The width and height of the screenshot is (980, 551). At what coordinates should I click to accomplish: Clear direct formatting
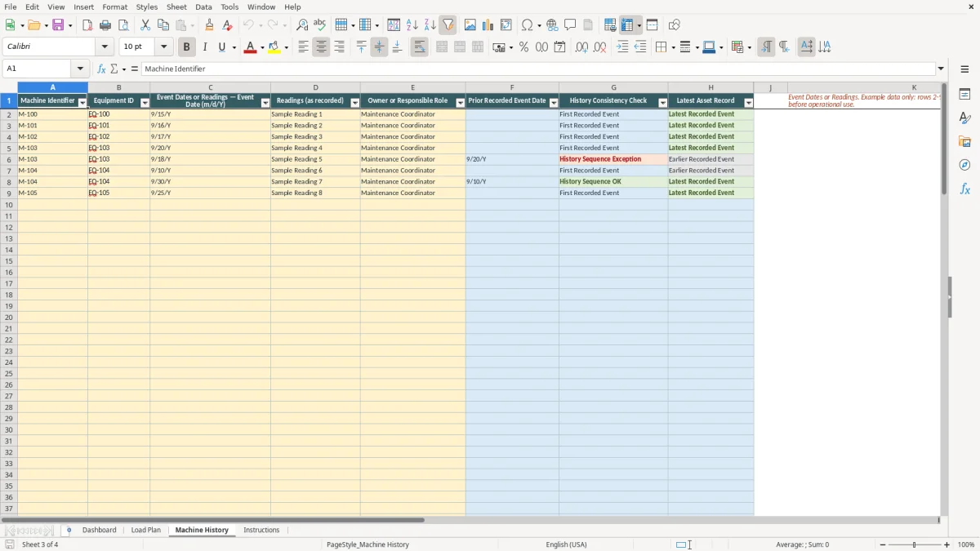pyautogui.click(x=228, y=25)
